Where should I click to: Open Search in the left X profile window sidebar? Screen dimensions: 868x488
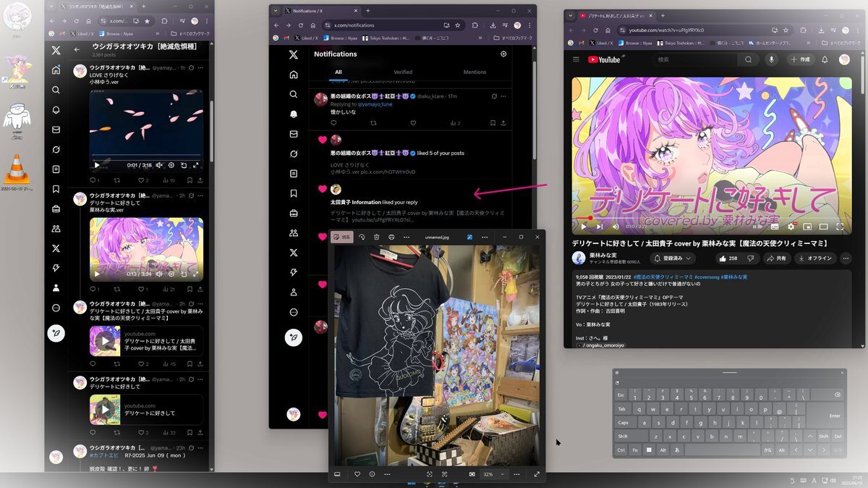56,90
